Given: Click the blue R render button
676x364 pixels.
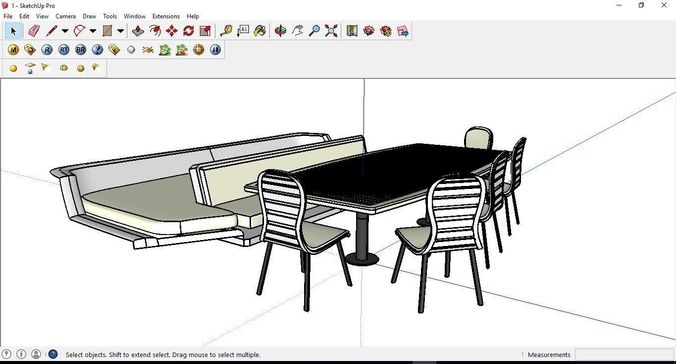Looking at the screenshot, I should click(x=47, y=50).
